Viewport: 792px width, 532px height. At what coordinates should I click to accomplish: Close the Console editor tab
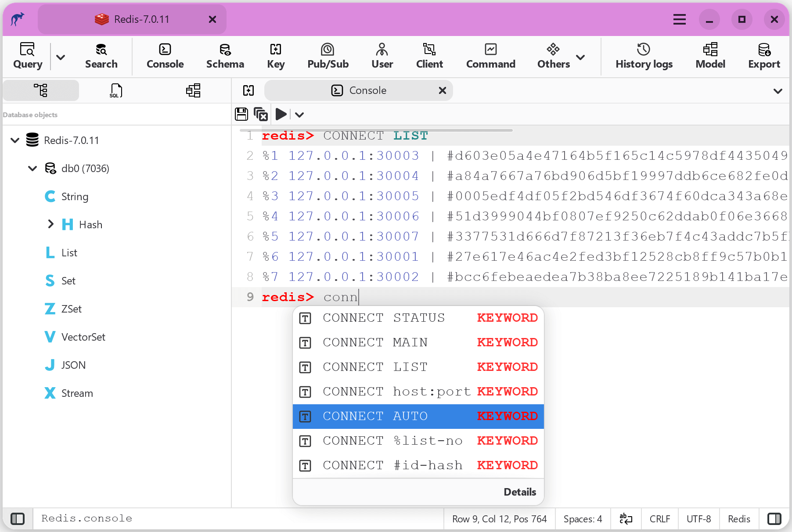pyautogui.click(x=443, y=90)
